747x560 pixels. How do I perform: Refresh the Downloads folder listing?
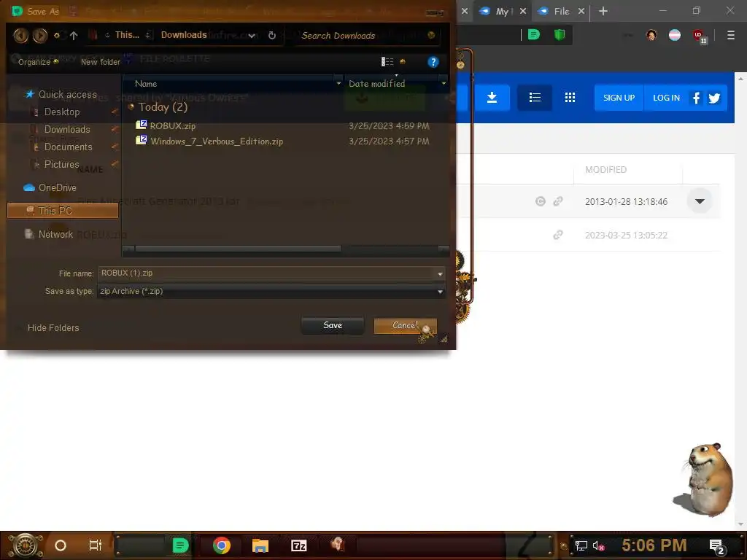coord(272,35)
